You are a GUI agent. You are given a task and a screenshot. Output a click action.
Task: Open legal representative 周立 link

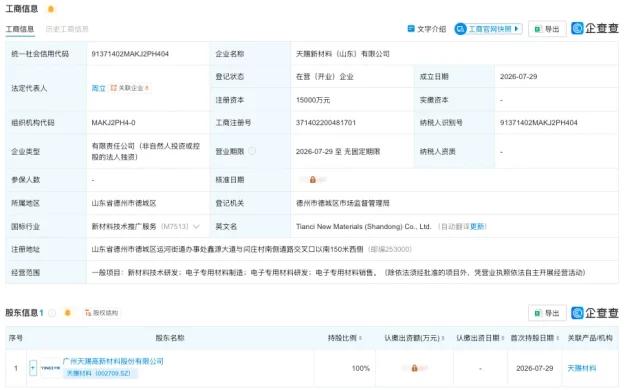(x=98, y=88)
